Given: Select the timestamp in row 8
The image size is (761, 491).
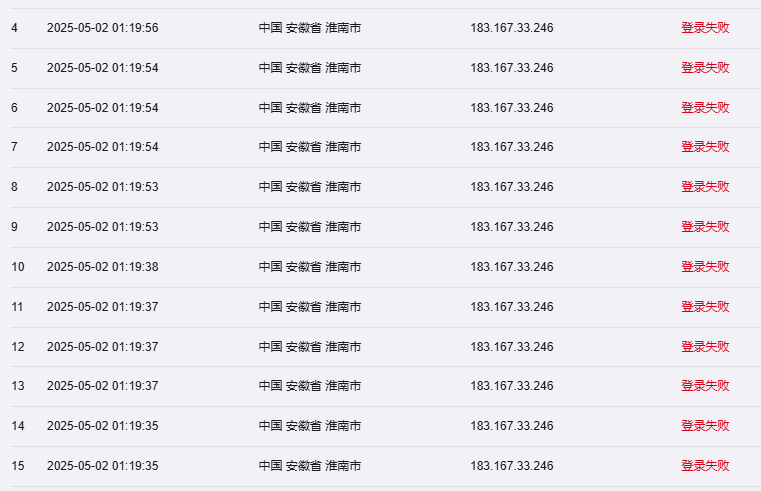Looking at the screenshot, I should click(103, 187).
